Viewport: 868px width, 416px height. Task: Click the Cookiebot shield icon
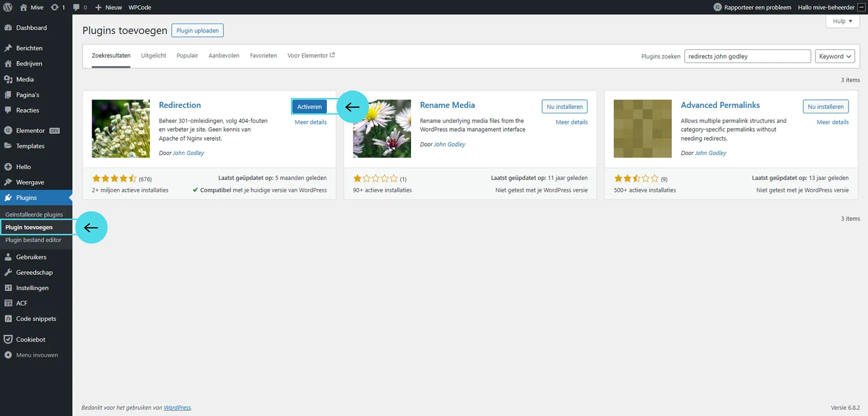point(8,339)
